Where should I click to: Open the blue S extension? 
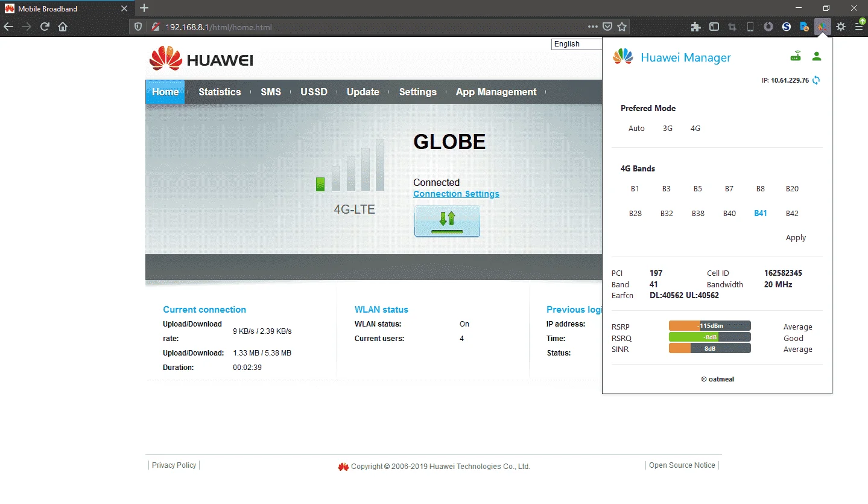pyautogui.click(x=787, y=27)
